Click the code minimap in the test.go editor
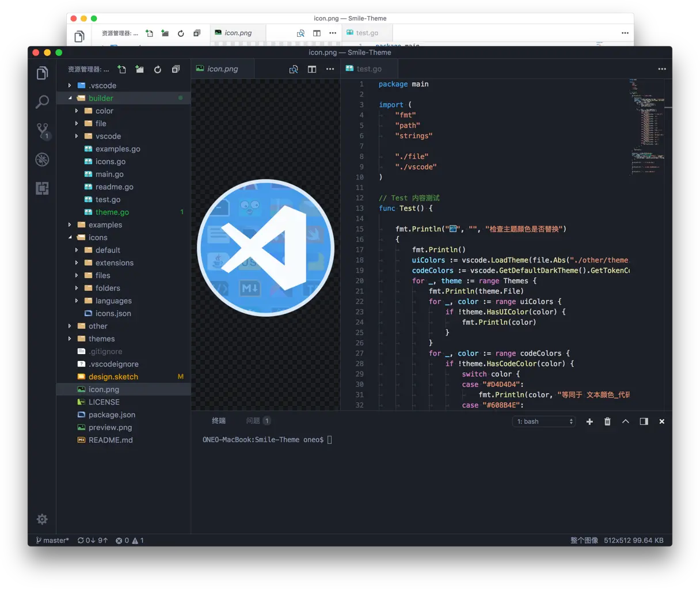This screenshot has width=700, height=589. (647, 127)
